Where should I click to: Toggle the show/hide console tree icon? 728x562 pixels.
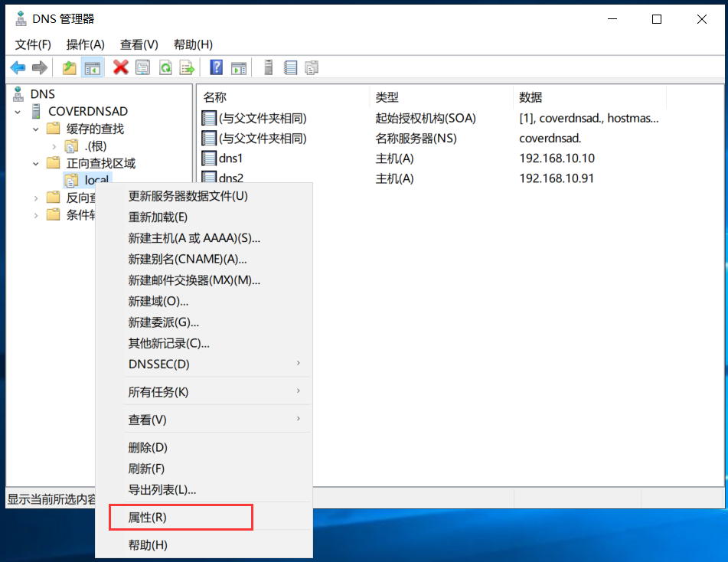[x=93, y=68]
